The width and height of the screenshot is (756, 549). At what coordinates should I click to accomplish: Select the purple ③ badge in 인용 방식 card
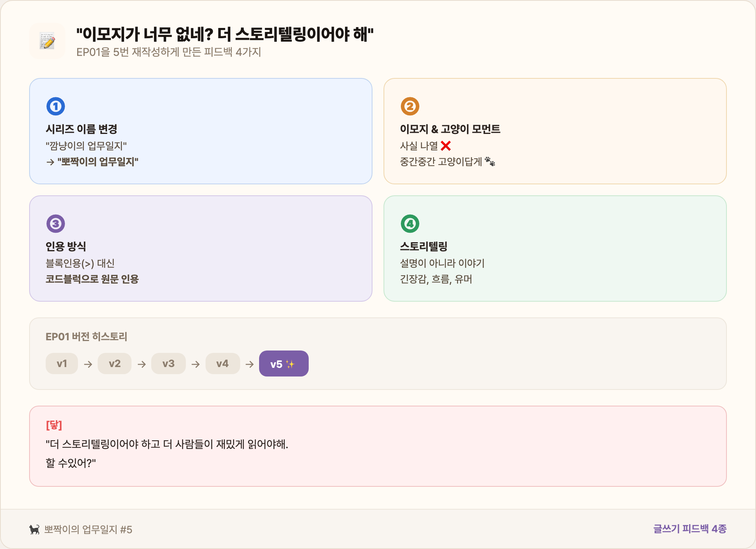coord(56,223)
